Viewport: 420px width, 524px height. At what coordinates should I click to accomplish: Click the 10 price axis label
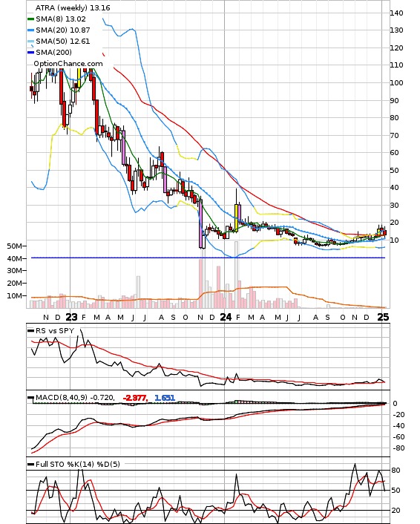(394, 240)
